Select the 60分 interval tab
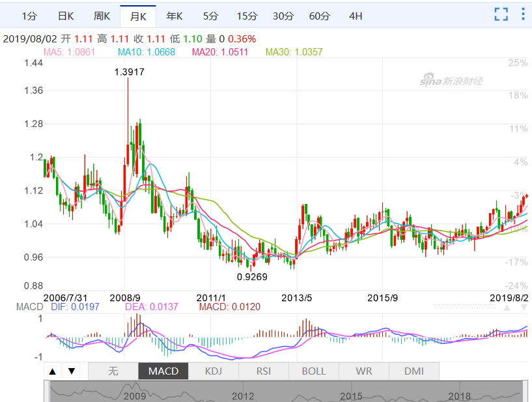Image resolution: width=532 pixels, height=402 pixels. (319, 16)
